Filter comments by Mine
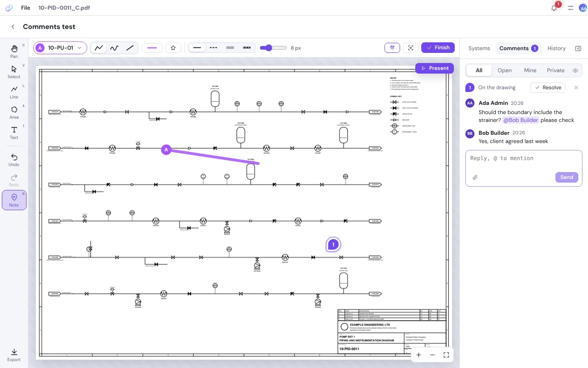This screenshot has height=368, width=588. tap(530, 70)
